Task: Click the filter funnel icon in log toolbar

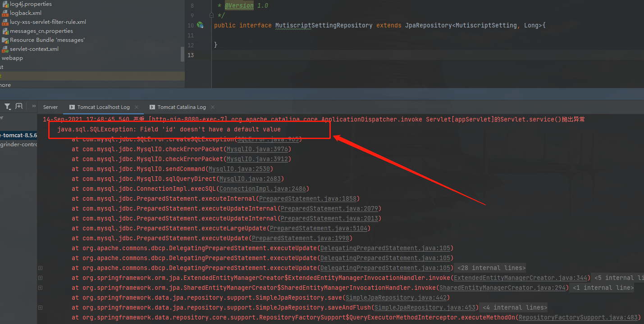Action: point(7,106)
